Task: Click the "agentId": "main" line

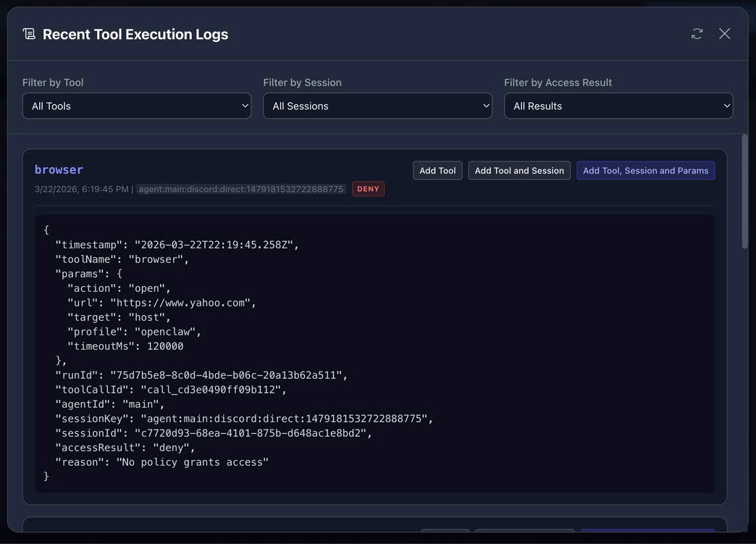Action: (x=109, y=404)
